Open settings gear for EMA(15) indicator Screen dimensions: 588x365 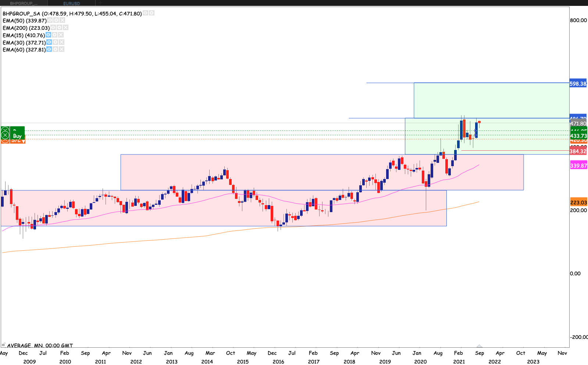pyautogui.click(x=54, y=35)
